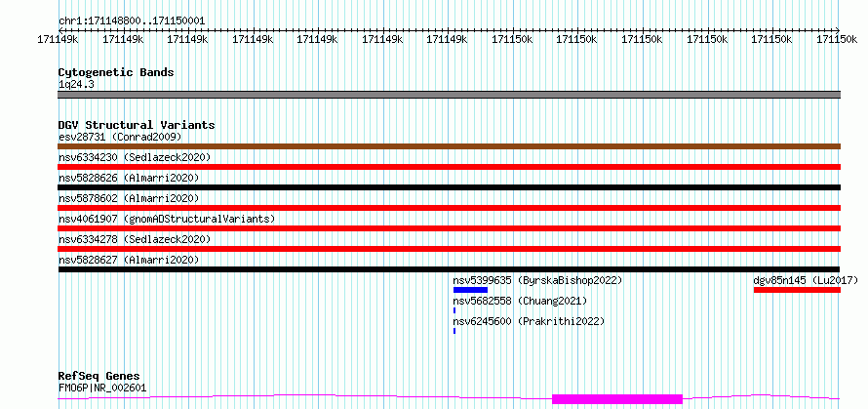Open the FMO6P|NR_002601 gene label
Screen dimensions: 868x409
[102, 388]
